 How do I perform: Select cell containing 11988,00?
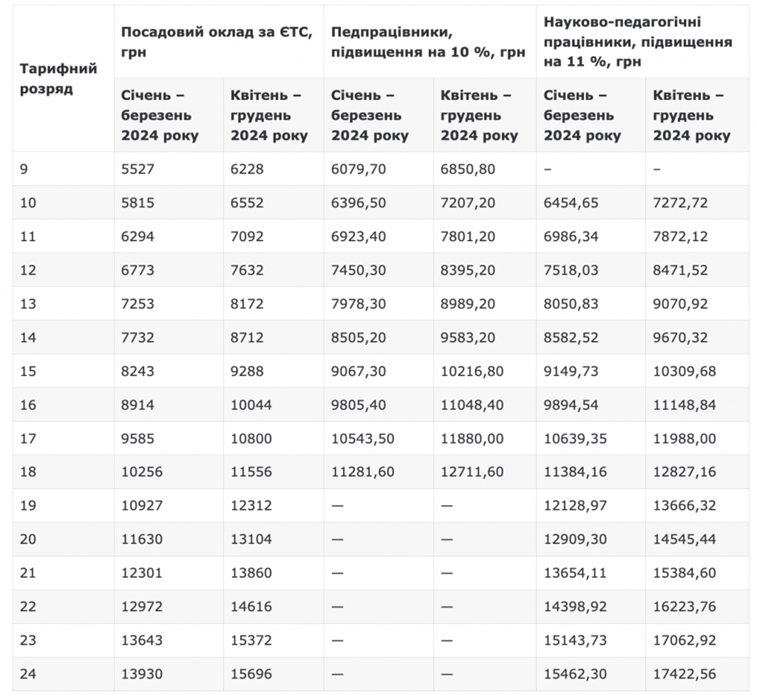[685, 438]
